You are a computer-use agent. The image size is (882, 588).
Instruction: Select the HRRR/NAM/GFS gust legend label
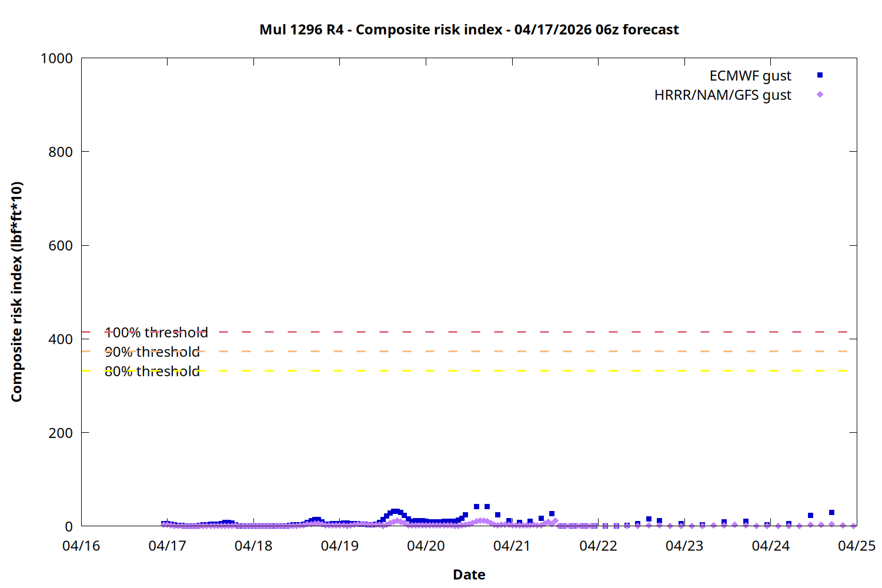tap(722, 95)
